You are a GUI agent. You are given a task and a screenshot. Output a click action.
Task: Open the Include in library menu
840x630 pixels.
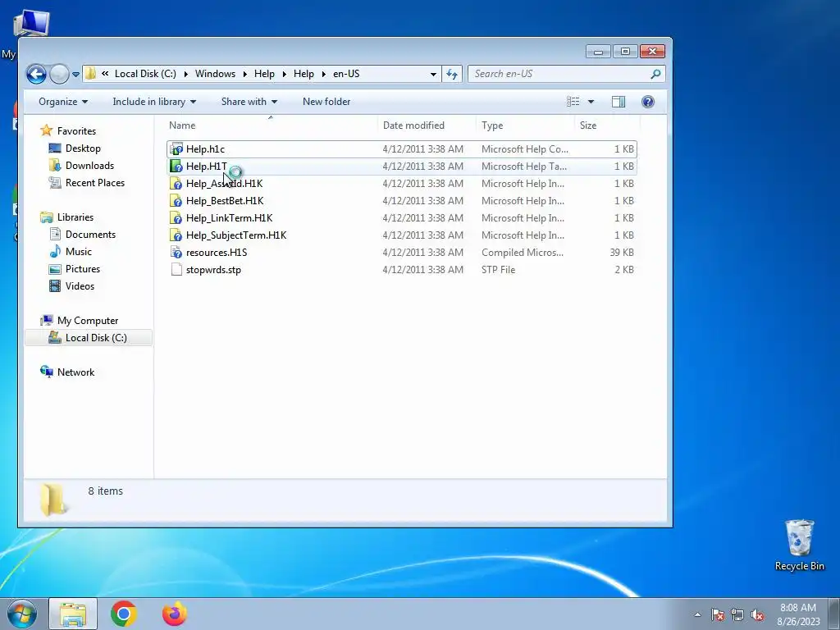coord(154,101)
